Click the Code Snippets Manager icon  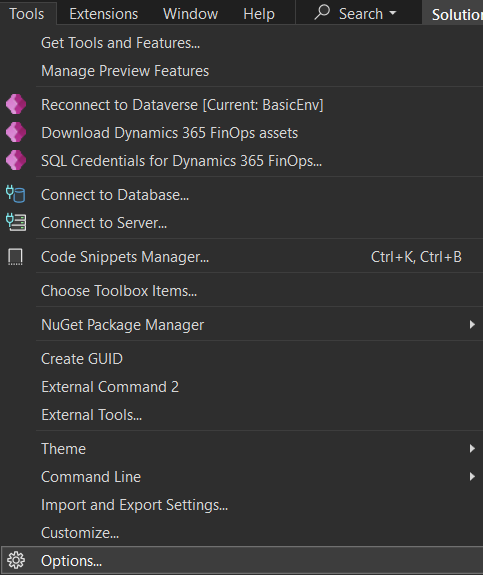tap(15, 257)
